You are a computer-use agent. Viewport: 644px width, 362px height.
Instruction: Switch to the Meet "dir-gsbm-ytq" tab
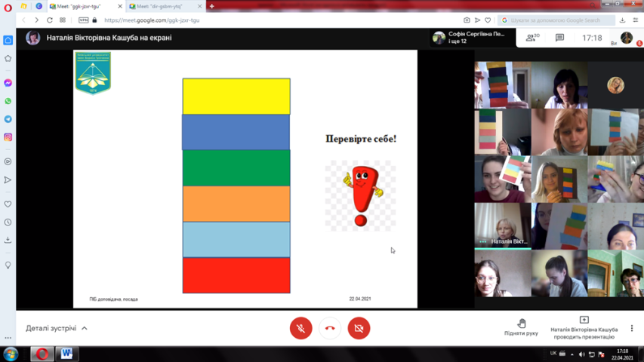point(162,6)
